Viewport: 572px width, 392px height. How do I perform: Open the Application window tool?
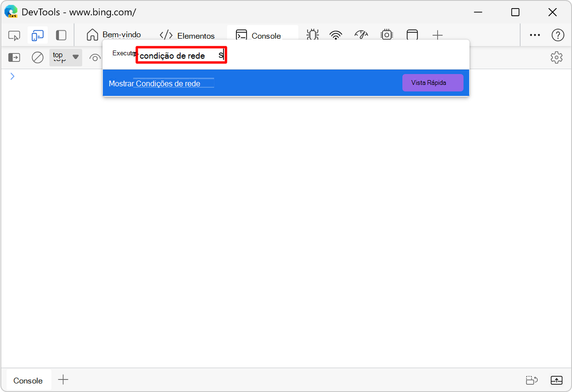click(412, 35)
